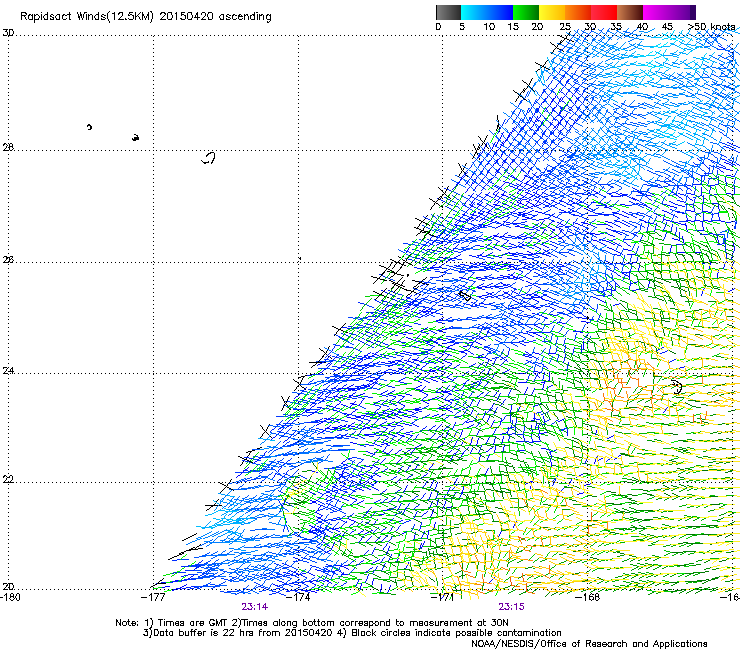
Task: Click the brown 35-40 knots legend segment
Action: click(x=630, y=12)
